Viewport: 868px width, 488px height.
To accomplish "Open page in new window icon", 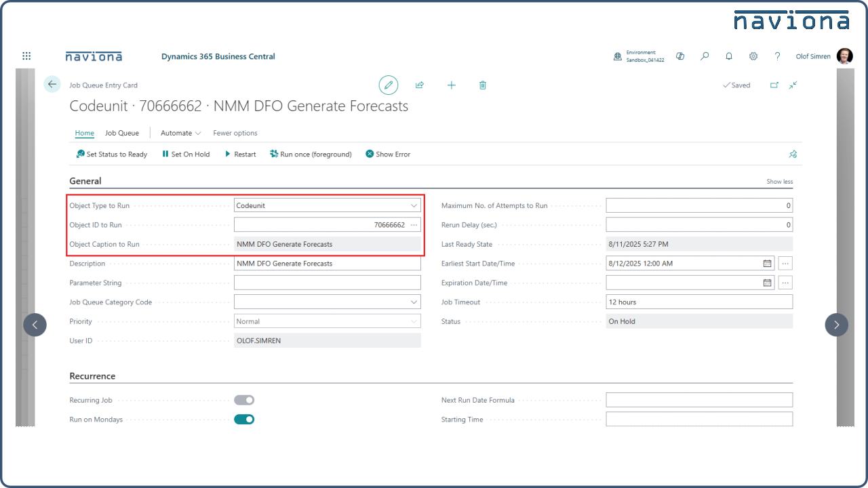I will (x=774, y=85).
